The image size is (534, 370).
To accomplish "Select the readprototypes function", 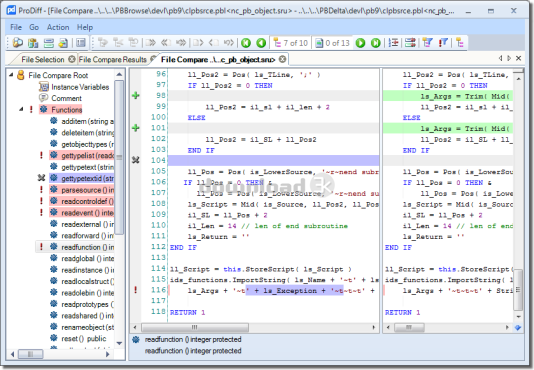I will point(88,304).
